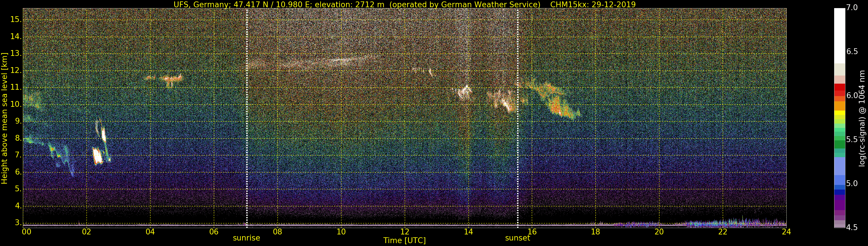Click the '14.' height tick label
Screen dimensions: 868x246
tap(16, 37)
